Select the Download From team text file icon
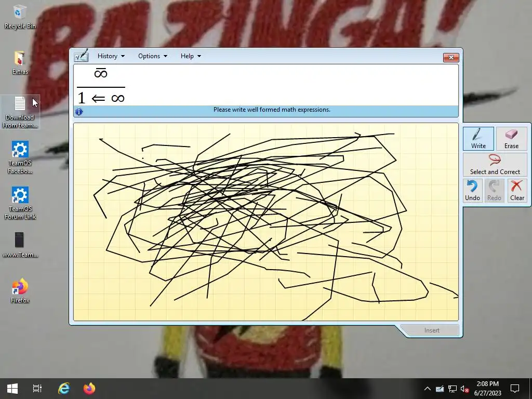The height and width of the screenshot is (399, 532). click(x=20, y=112)
